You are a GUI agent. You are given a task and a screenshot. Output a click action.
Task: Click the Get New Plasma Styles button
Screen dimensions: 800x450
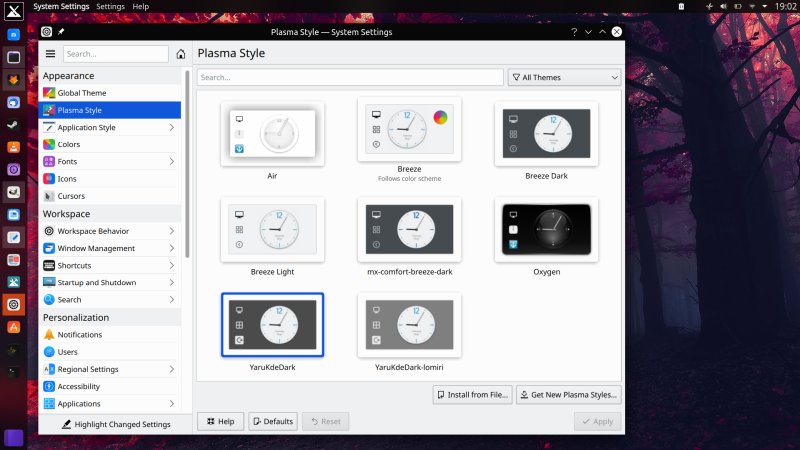568,395
